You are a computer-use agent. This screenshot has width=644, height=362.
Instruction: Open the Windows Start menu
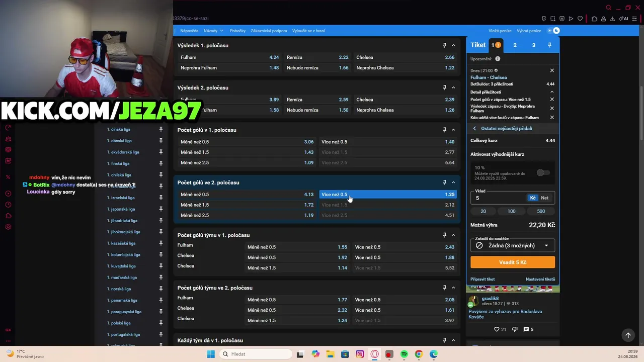click(x=211, y=354)
